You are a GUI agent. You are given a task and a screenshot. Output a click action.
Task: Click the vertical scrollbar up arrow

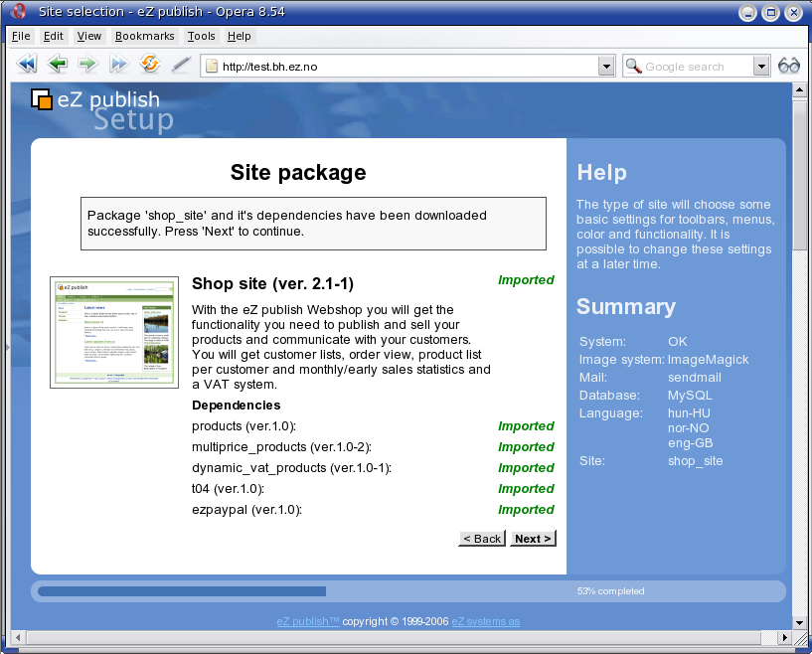tap(799, 89)
